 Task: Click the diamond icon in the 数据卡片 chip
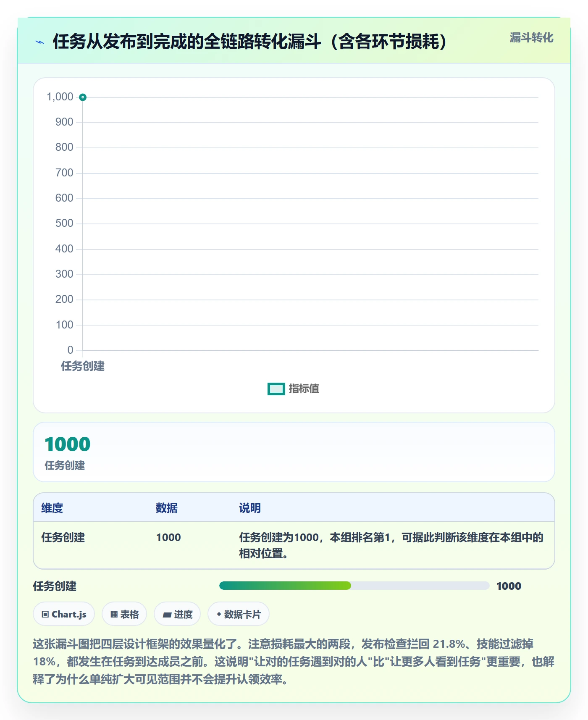(x=219, y=614)
